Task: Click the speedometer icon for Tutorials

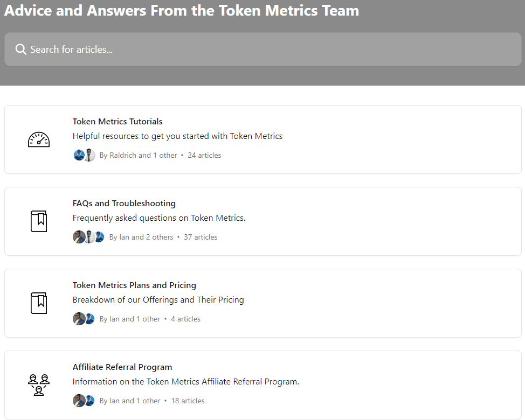Action: (39, 140)
